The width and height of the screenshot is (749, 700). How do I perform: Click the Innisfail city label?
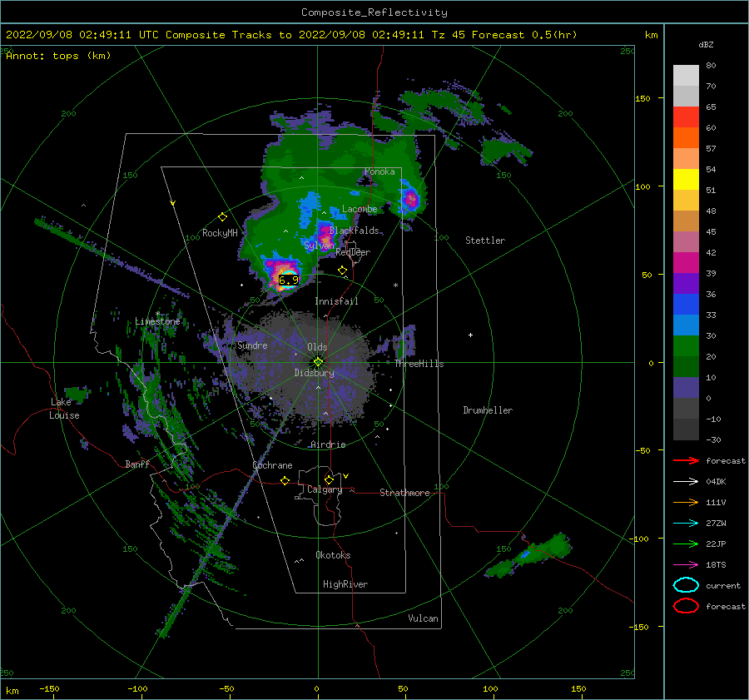point(336,301)
